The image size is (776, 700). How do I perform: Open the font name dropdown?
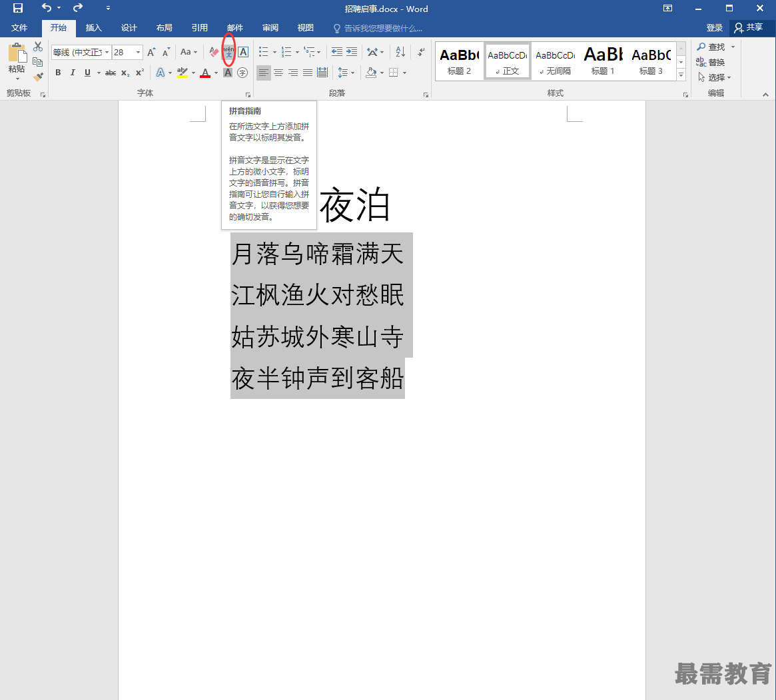(107, 52)
